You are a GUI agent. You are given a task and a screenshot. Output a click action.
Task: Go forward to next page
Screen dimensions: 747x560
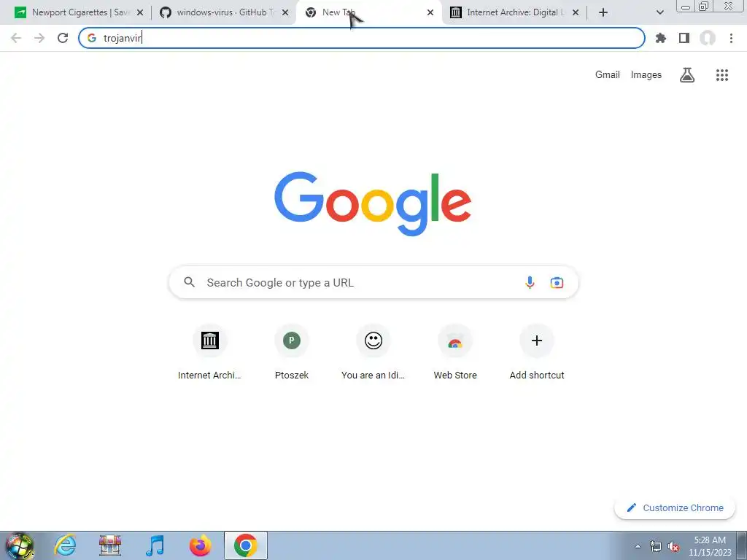(39, 38)
